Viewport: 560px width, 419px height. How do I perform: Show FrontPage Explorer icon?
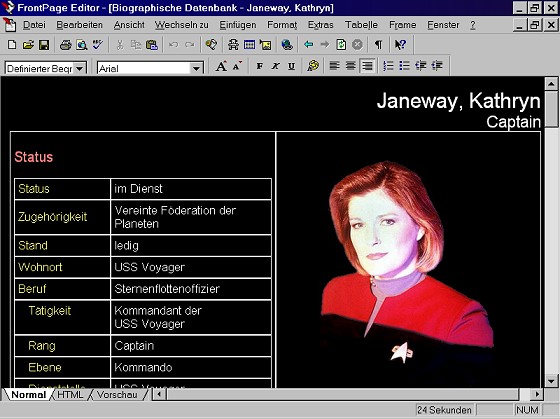click(x=211, y=45)
